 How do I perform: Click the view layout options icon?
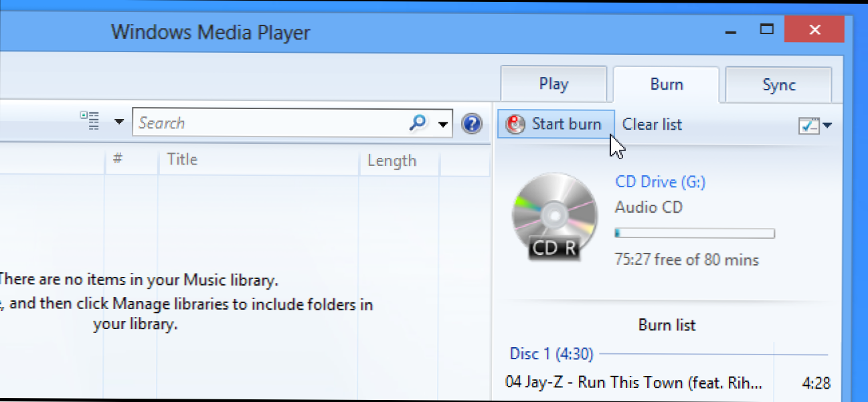(90, 121)
